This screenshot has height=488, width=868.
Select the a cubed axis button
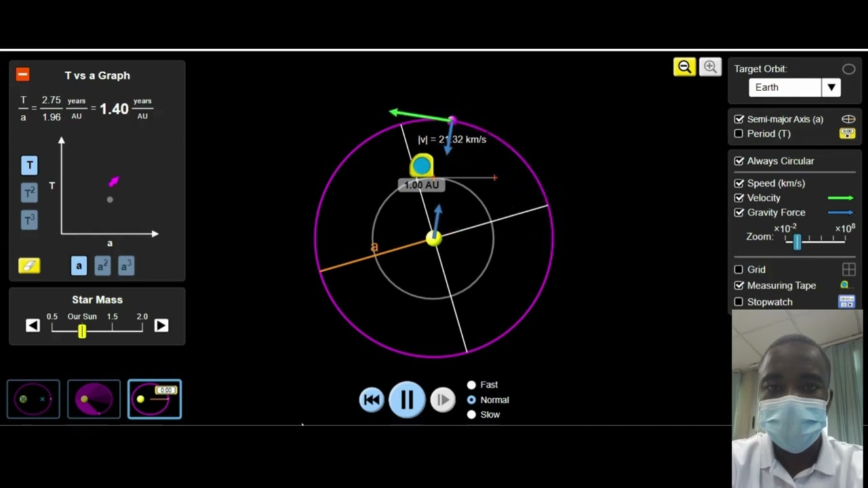[x=126, y=266]
